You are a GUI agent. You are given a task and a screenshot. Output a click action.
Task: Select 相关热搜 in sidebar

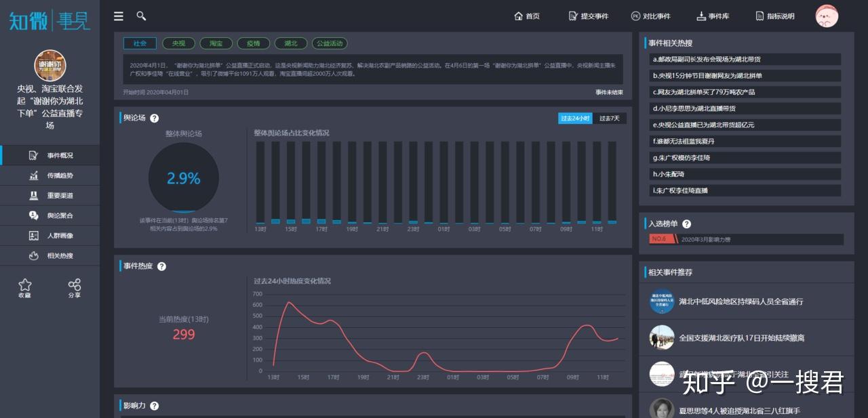click(50, 255)
